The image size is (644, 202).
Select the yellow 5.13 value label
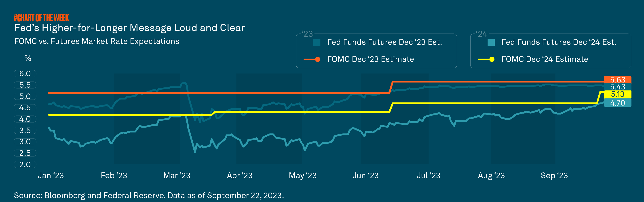617,94
